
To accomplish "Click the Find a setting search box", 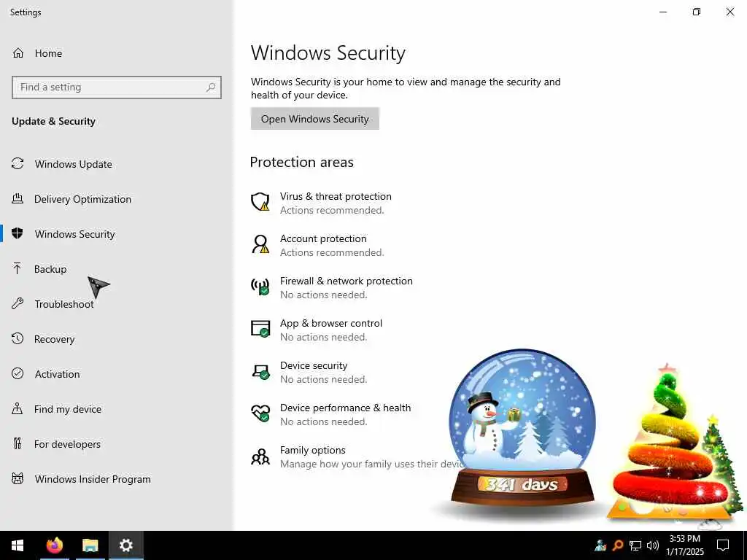I will point(117,87).
